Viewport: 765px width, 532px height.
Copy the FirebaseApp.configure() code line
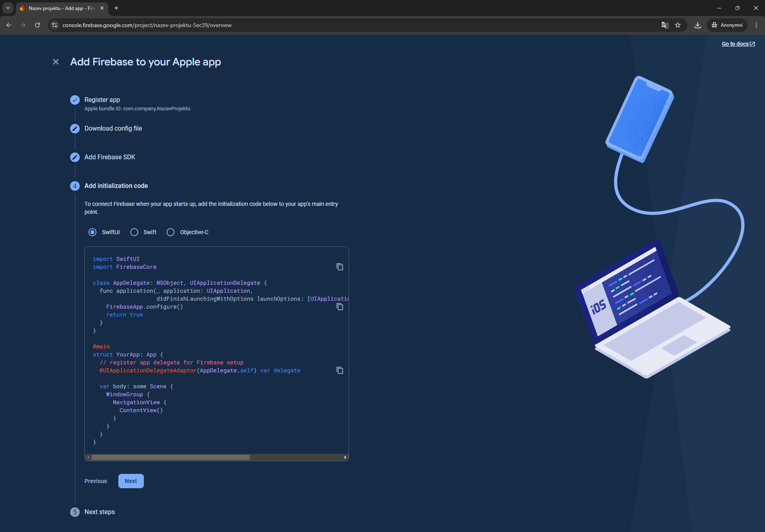(339, 307)
